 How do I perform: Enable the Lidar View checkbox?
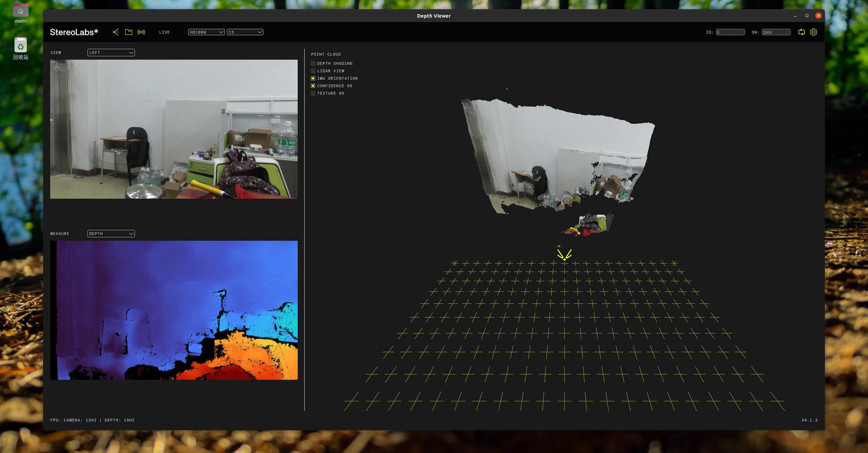313,71
